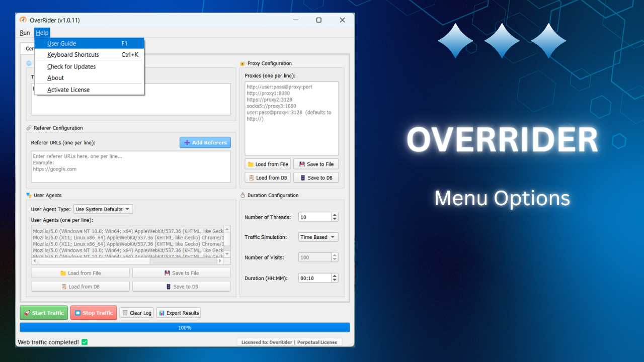644x362 pixels.
Task: Click the Number of Threads value field
Action: 315,217
